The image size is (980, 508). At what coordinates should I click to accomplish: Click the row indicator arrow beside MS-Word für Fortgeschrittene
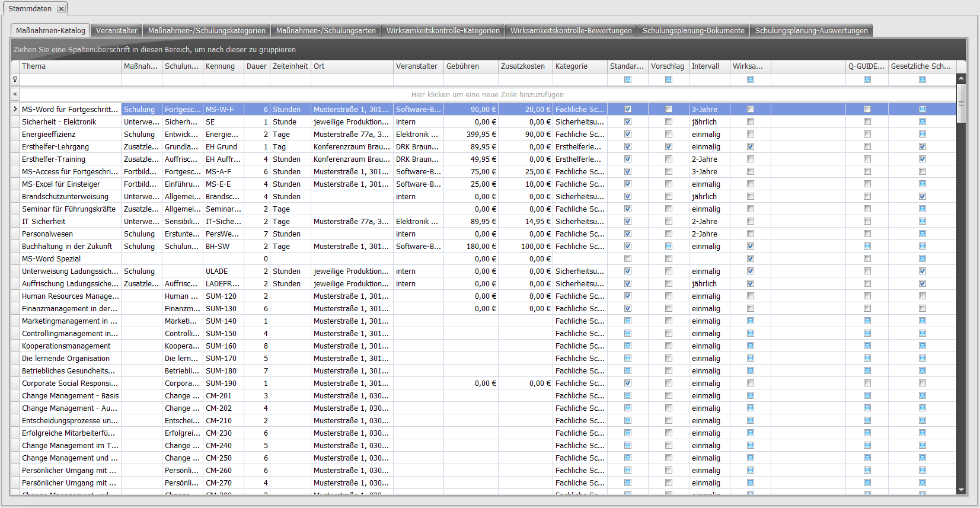15,109
